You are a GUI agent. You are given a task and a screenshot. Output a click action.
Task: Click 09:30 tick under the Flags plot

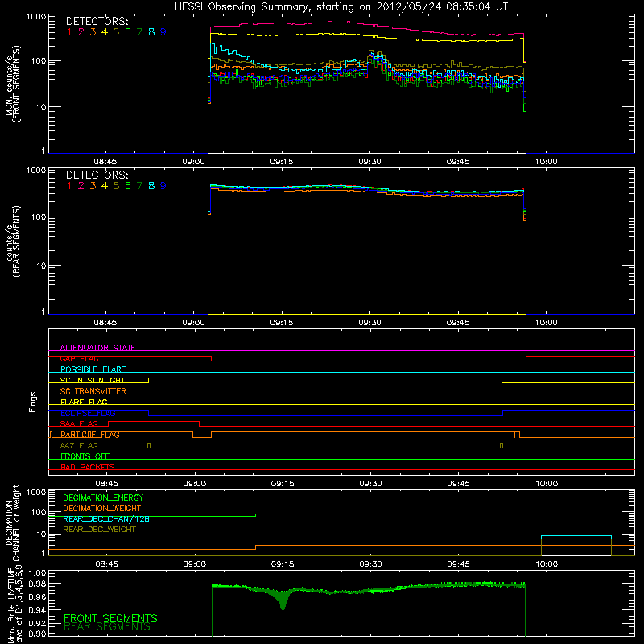point(371,484)
